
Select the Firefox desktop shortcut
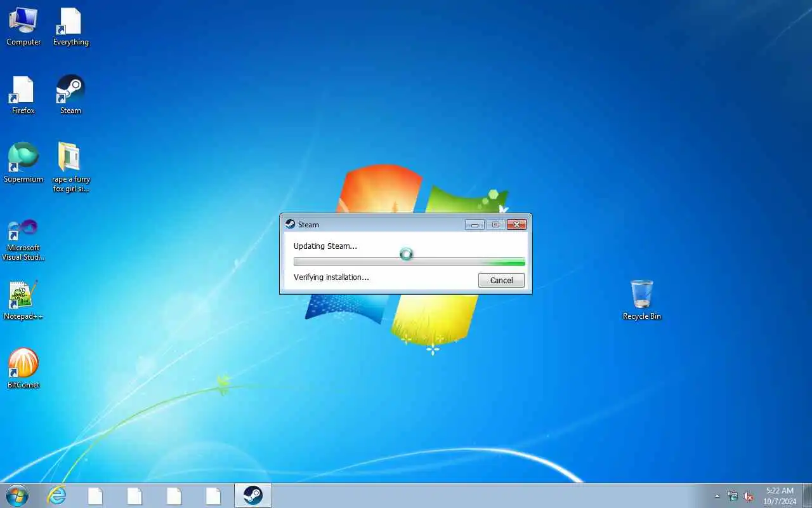tap(23, 96)
